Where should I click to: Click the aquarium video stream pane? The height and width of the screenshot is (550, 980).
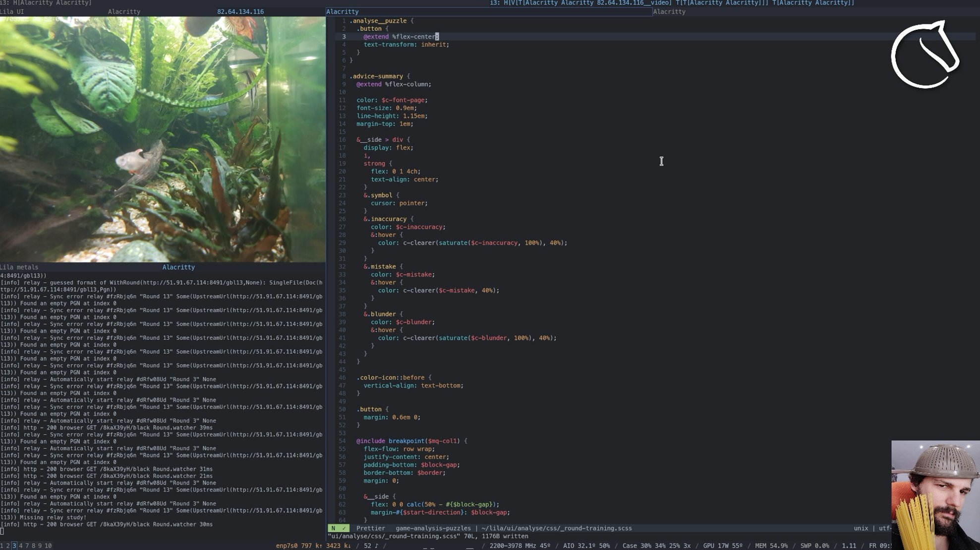pyautogui.click(x=163, y=139)
